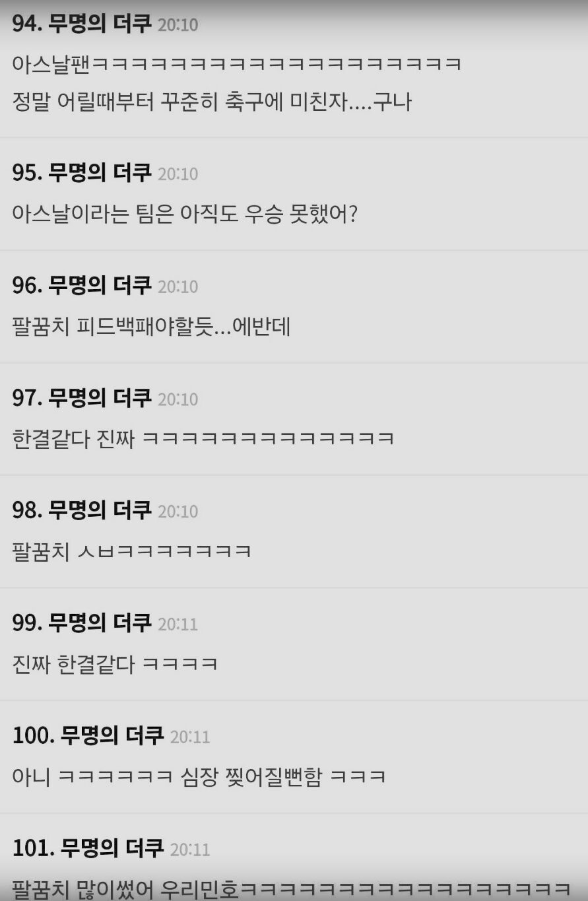Image resolution: width=588 pixels, height=901 pixels.
Task: Click the 20:10 timestamp of comment 98
Action: click(178, 512)
